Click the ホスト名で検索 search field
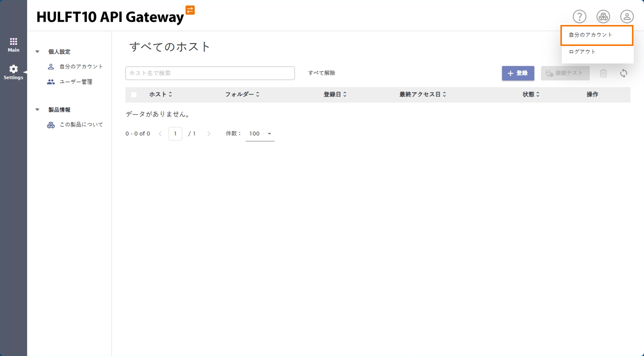The height and width of the screenshot is (356, 644). pos(210,73)
